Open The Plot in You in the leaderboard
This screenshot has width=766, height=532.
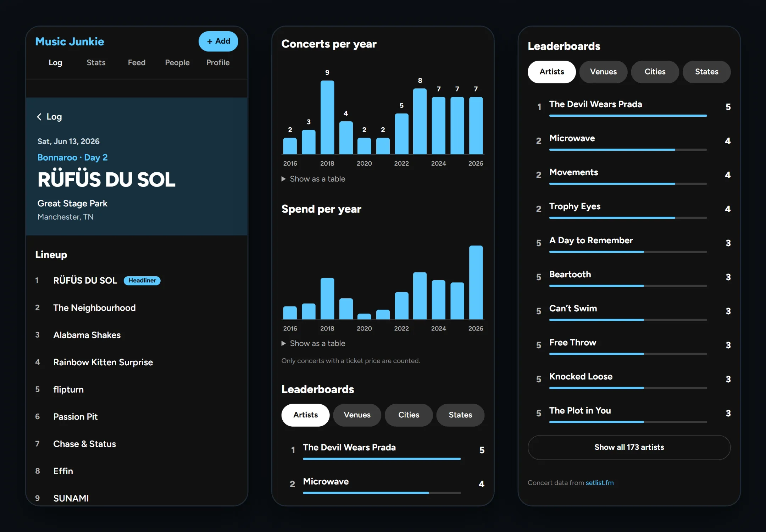580,411
